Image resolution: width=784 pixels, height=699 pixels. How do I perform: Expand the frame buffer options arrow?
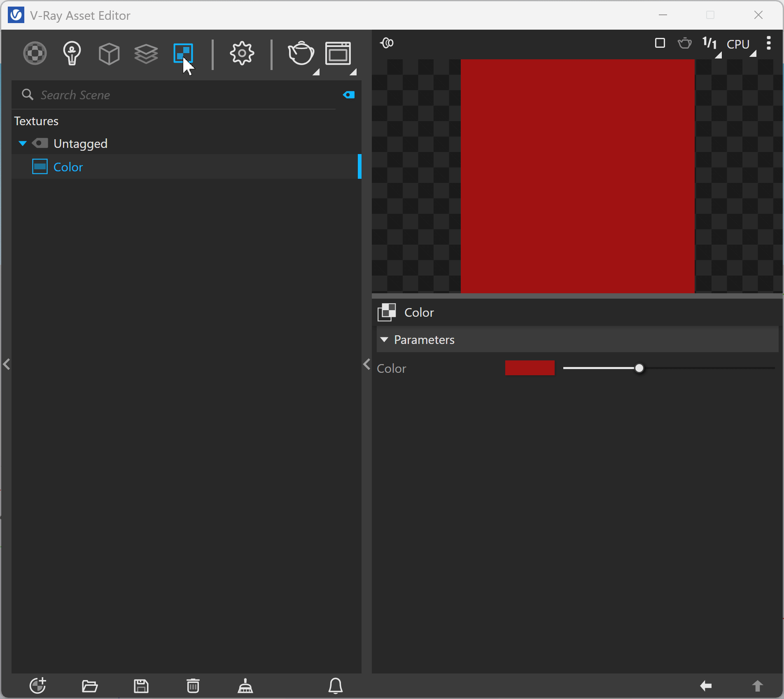click(353, 72)
